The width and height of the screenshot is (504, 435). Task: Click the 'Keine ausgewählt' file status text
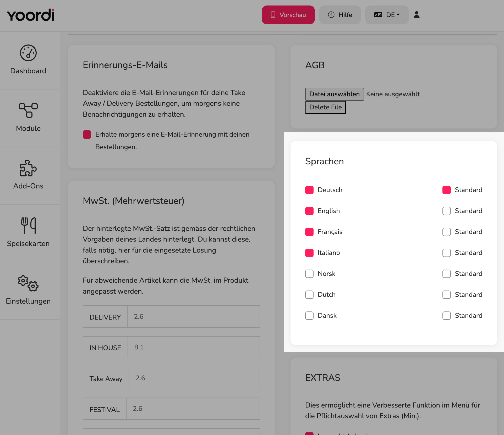[x=393, y=94]
